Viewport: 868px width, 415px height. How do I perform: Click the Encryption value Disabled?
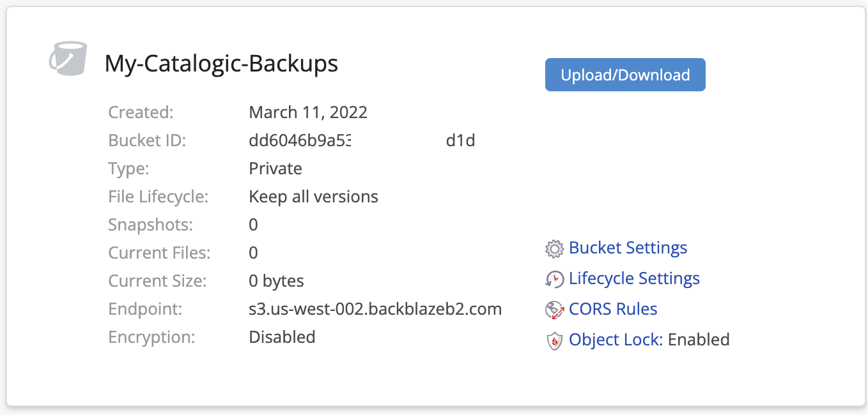click(282, 337)
